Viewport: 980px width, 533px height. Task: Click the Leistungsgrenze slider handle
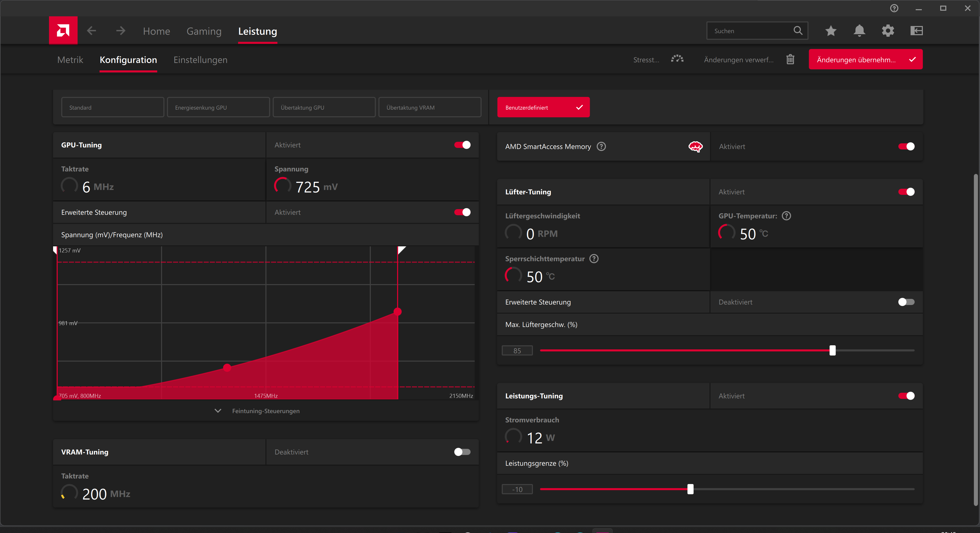[690, 489]
